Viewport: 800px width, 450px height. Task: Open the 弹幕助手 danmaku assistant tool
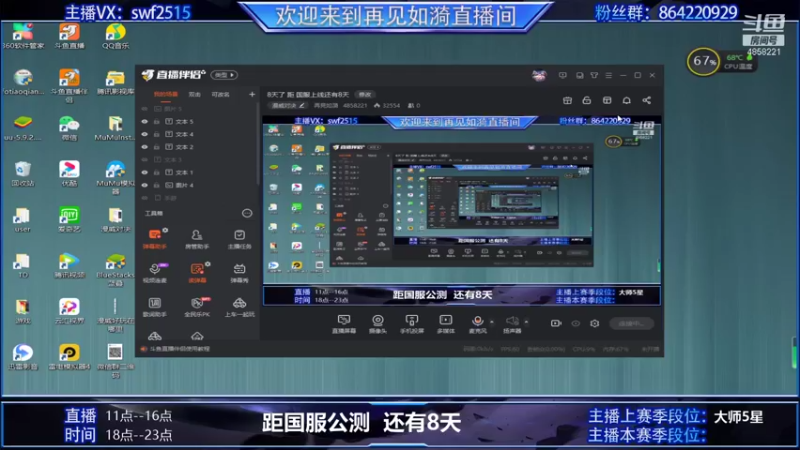click(155, 238)
